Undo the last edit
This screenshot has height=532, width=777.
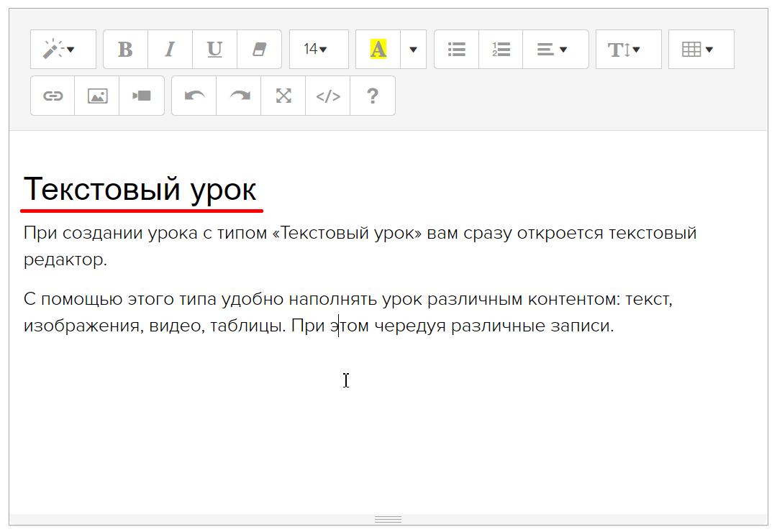tap(194, 96)
